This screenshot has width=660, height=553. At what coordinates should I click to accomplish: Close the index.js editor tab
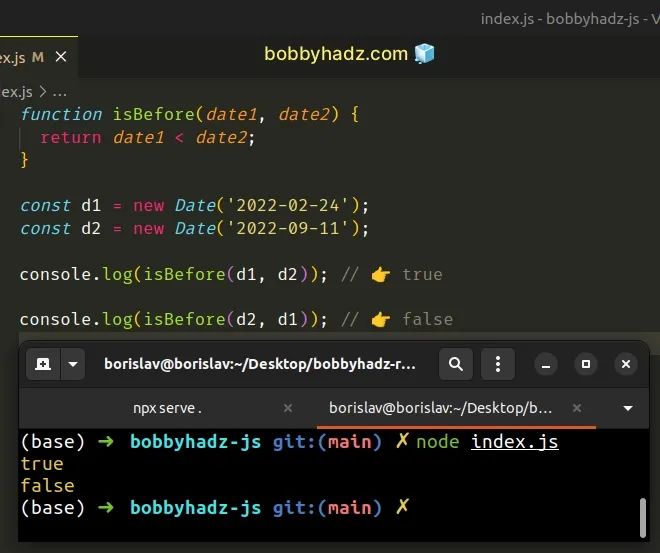coord(61,56)
